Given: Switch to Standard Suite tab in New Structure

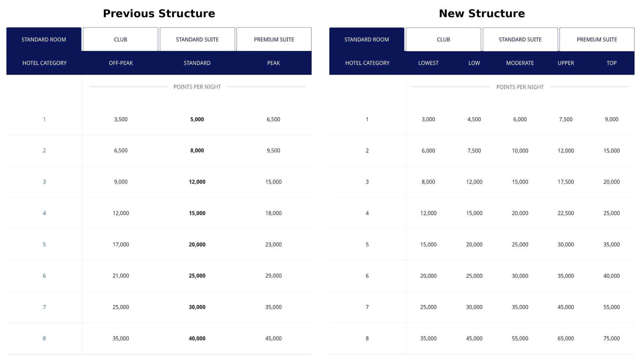Looking at the screenshot, I should pyautogui.click(x=520, y=39).
